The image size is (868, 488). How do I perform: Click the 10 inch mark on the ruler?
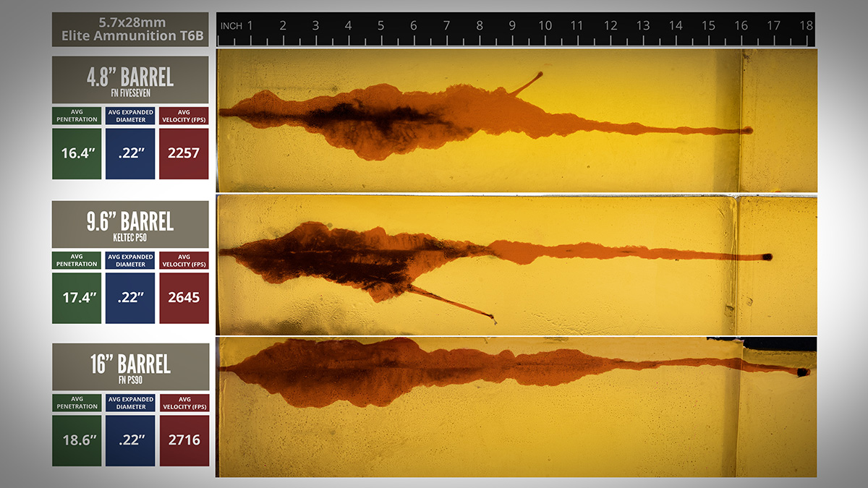[545, 26]
